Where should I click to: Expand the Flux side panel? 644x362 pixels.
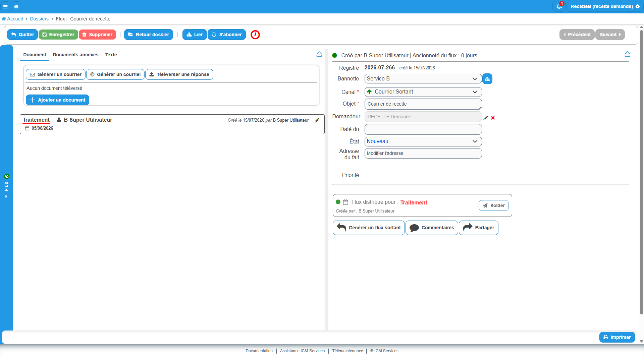6,186
